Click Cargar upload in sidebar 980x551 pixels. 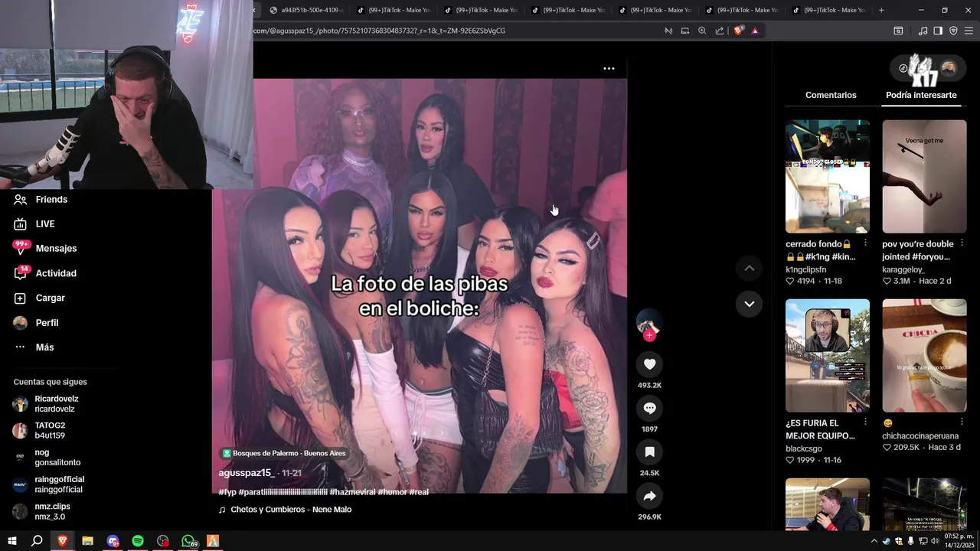tap(39, 298)
